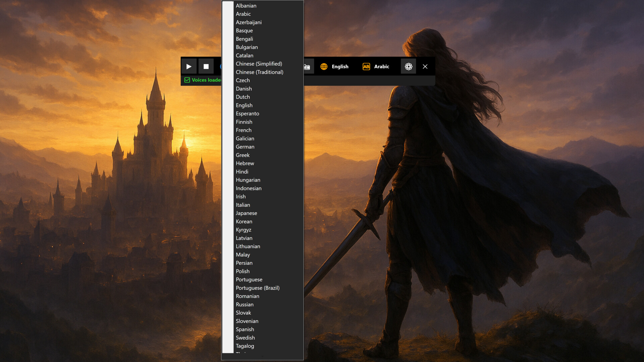The width and height of the screenshot is (644, 362).
Task: Open the Arabic target language selector
Action: (x=382, y=66)
